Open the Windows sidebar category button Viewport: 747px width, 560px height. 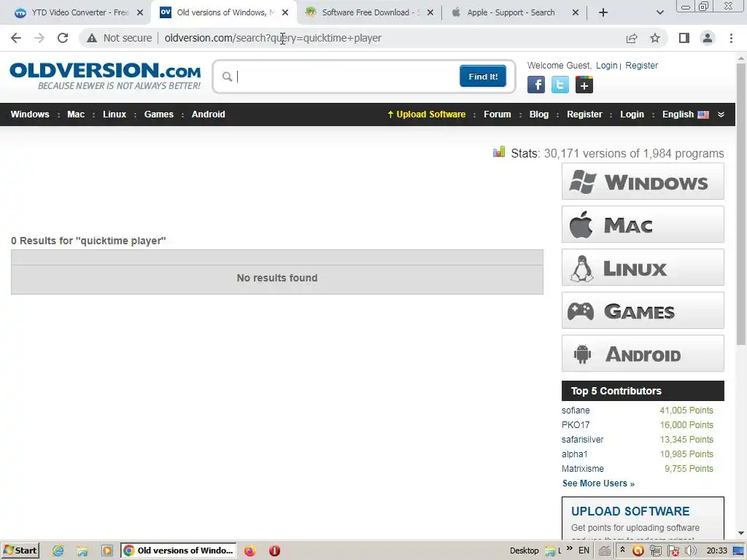tap(643, 182)
